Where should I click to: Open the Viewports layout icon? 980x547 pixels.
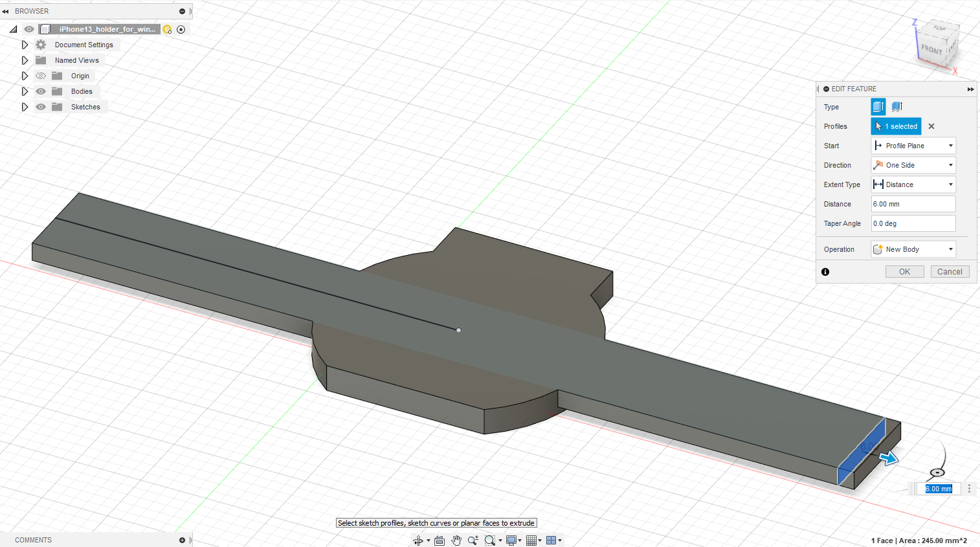551,541
